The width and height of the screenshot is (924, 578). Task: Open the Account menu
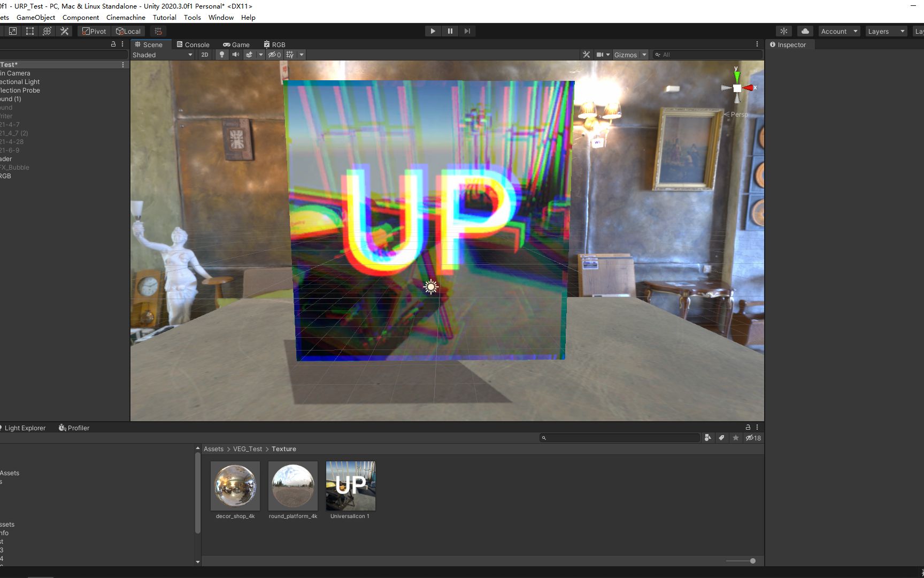click(837, 31)
